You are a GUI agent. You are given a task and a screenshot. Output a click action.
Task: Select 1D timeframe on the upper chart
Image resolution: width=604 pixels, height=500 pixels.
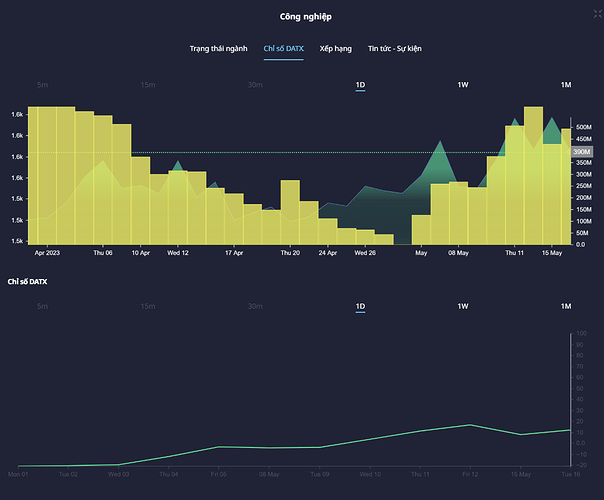point(360,85)
